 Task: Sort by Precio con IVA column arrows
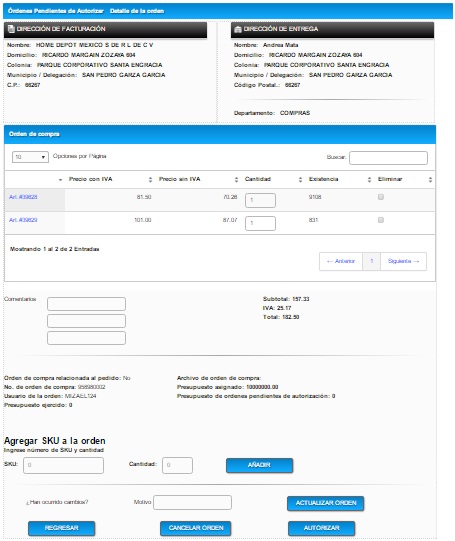(x=150, y=179)
